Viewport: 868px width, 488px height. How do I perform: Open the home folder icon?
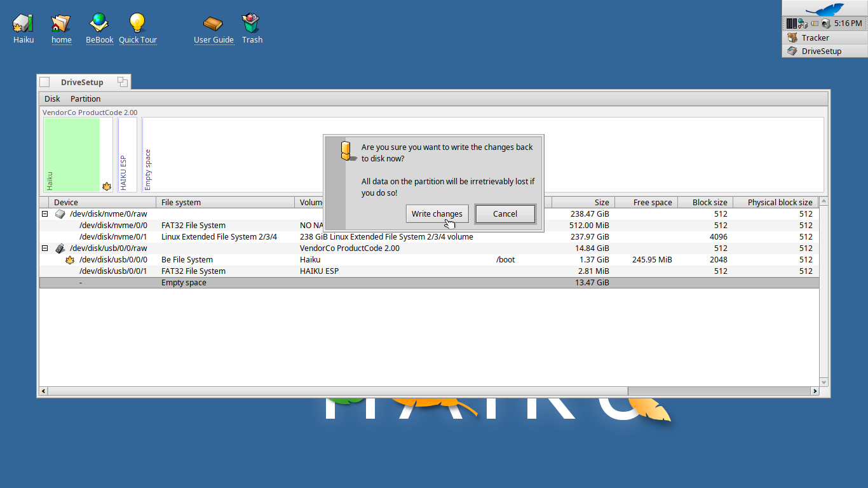tap(61, 24)
